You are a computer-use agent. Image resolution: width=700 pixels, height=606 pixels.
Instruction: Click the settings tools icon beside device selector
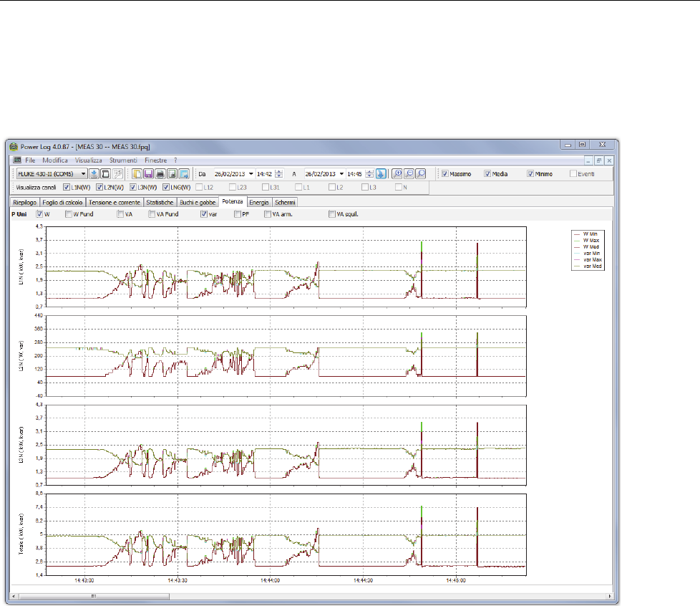tap(117, 173)
